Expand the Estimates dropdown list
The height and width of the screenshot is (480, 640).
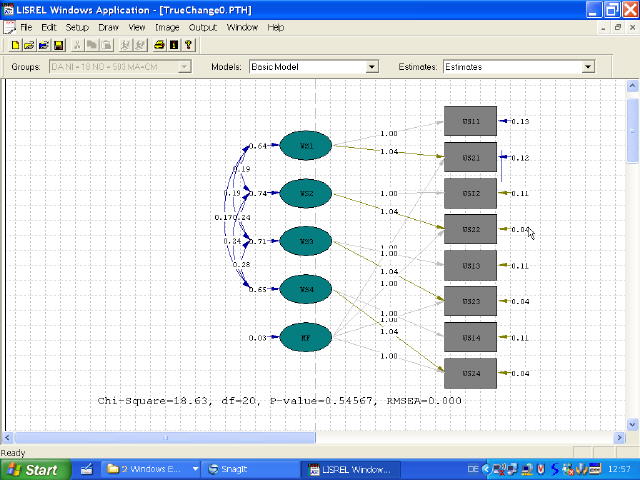pyautogui.click(x=588, y=67)
